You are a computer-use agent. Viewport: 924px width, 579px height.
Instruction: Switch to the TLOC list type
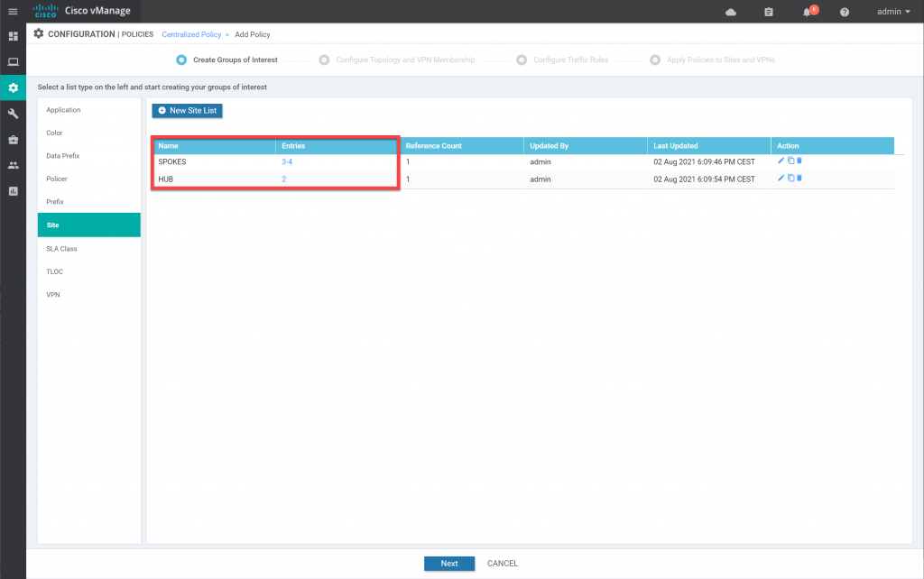click(x=54, y=271)
